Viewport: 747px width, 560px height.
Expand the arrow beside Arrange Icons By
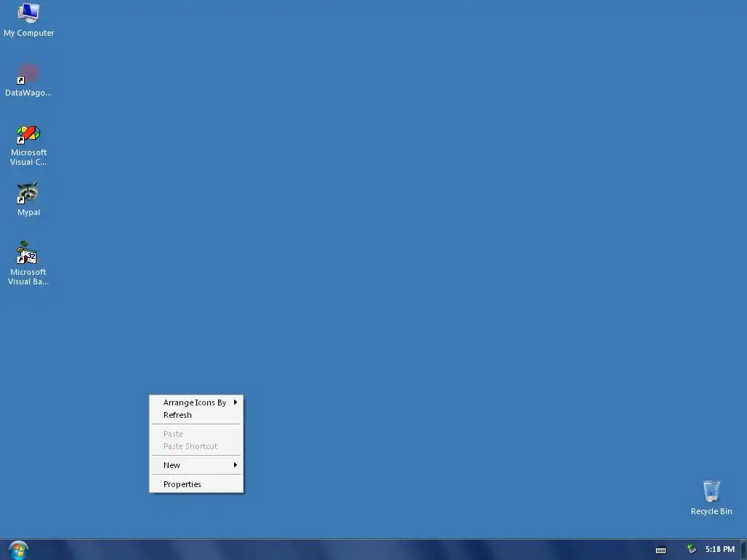(x=236, y=402)
